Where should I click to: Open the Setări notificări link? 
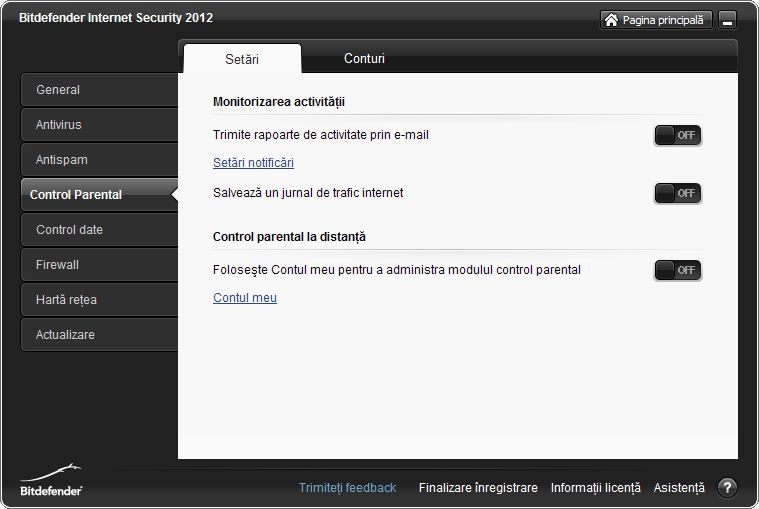point(253,163)
